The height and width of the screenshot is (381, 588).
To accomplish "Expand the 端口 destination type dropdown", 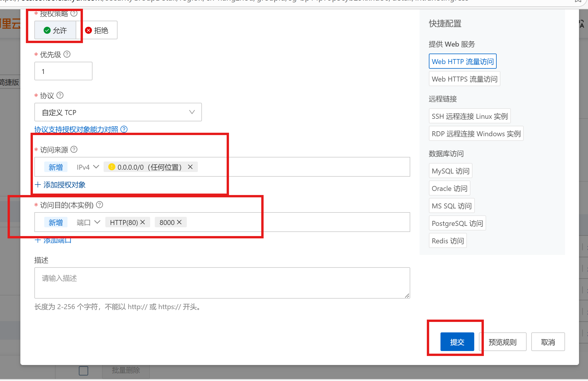I will [88, 222].
